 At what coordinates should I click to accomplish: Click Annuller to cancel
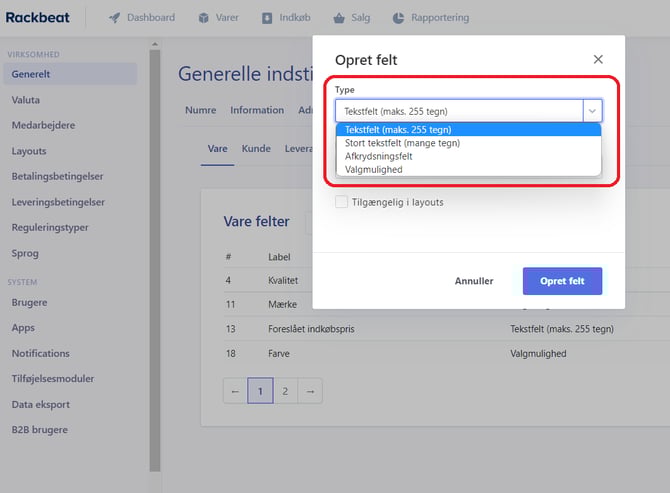click(x=474, y=281)
